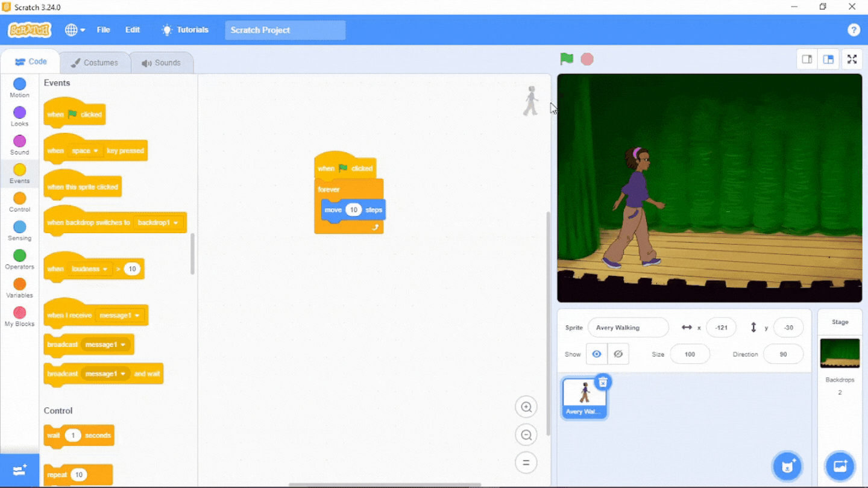Click the move block steps value in workspace

point(353,210)
